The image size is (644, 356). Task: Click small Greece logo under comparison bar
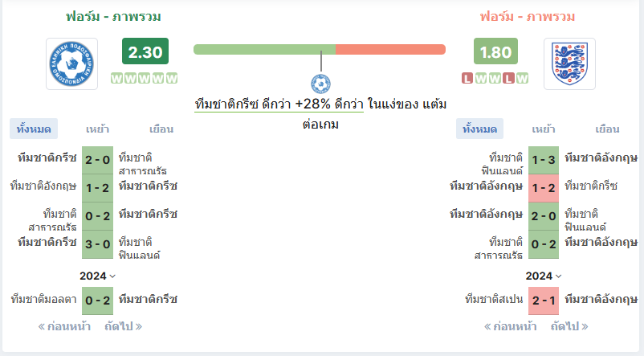tap(320, 84)
